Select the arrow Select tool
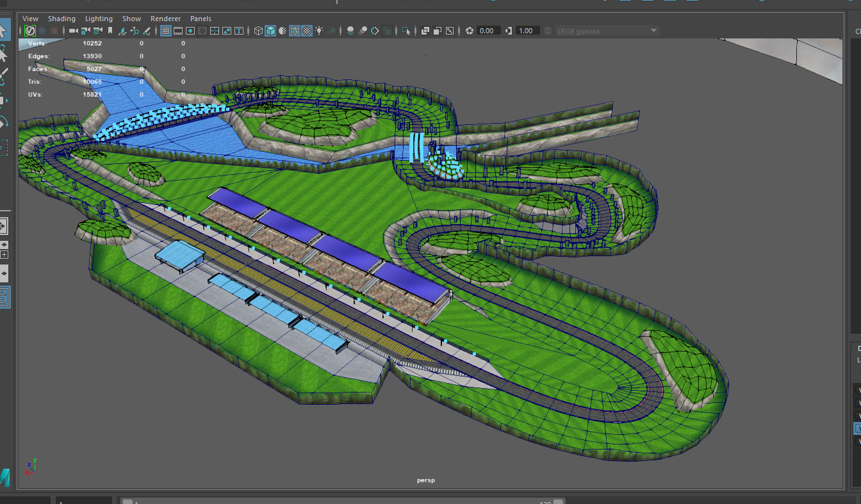Viewport: 861px width, 504px height. pyautogui.click(x=3, y=30)
